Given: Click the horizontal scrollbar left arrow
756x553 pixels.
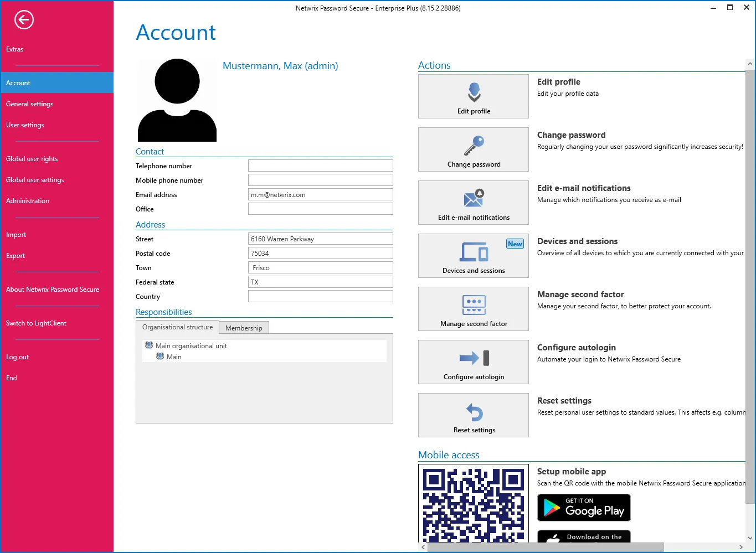Looking at the screenshot, I should (423, 547).
